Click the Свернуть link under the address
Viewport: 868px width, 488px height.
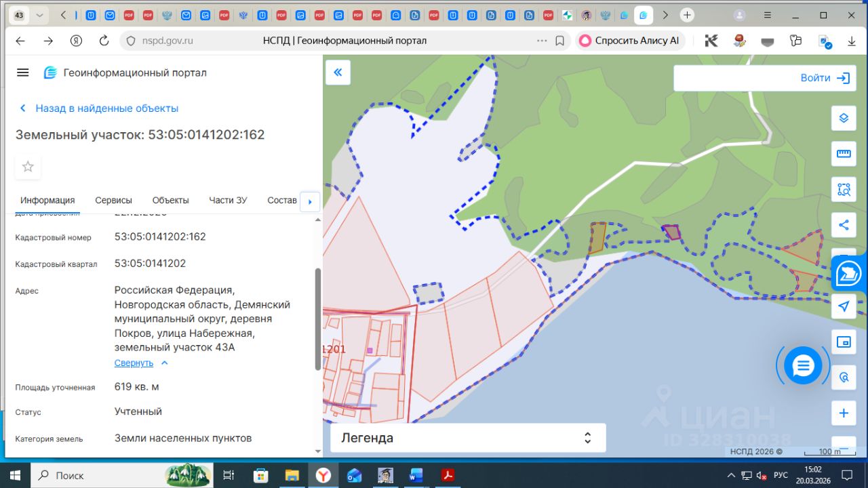[134, 363]
